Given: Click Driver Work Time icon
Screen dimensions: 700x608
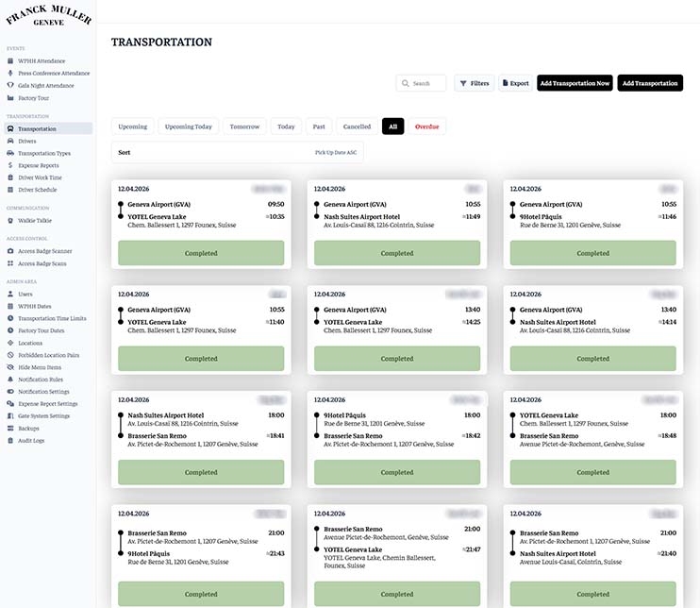Looking at the screenshot, I should pos(10,177).
